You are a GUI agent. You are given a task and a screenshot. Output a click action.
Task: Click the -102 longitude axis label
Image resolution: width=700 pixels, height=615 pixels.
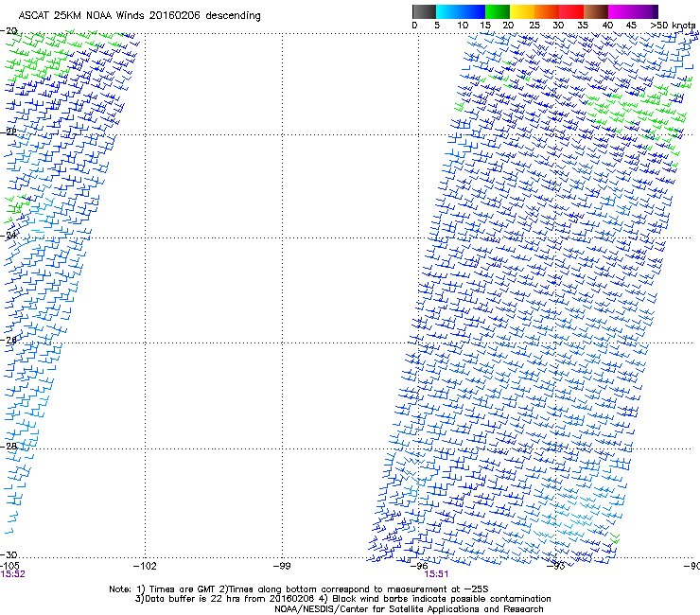[x=144, y=565]
